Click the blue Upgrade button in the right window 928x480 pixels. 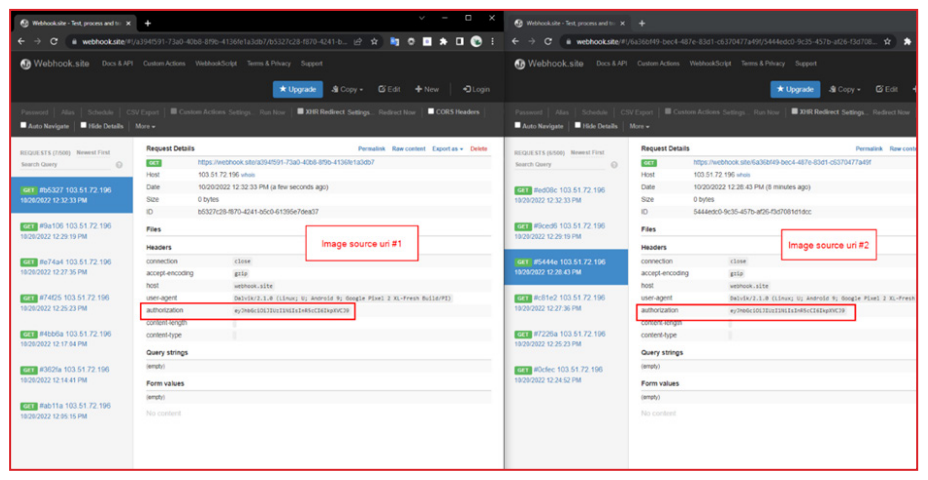795,89
